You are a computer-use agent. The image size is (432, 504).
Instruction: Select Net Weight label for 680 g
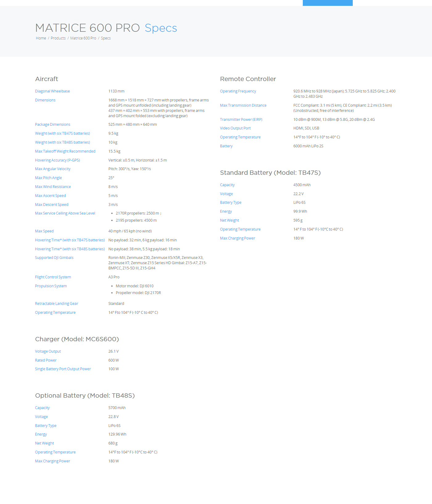[45, 443]
